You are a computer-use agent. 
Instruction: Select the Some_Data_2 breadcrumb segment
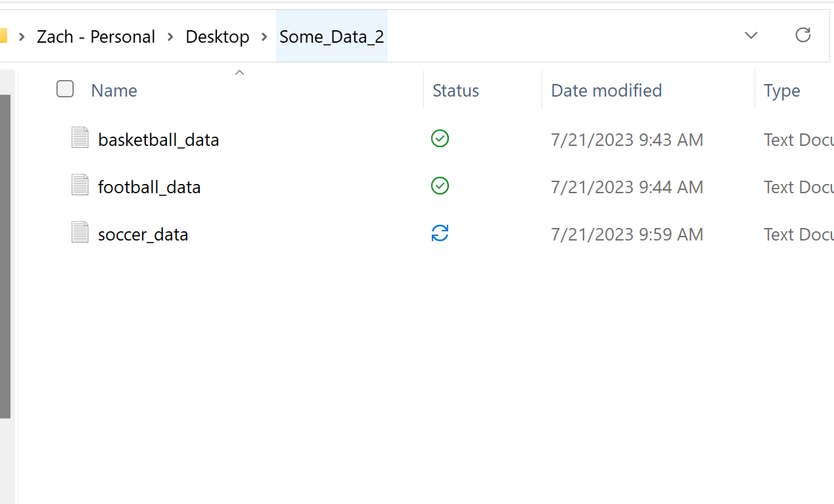coord(331,36)
